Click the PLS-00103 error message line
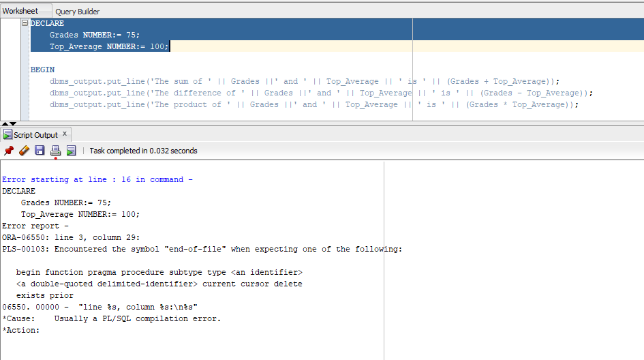Viewport: 644px width, 360px height. pos(202,249)
